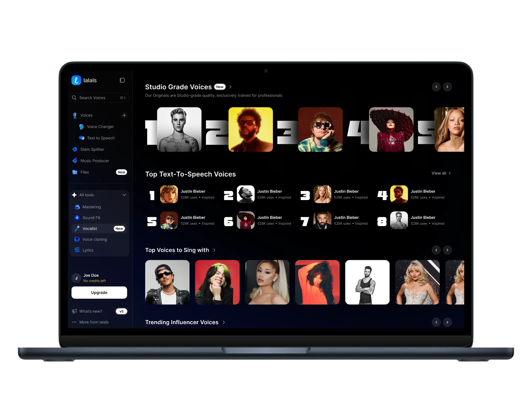Click the search magnifier icon
The width and height of the screenshot is (532, 399).
(x=74, y=98)
